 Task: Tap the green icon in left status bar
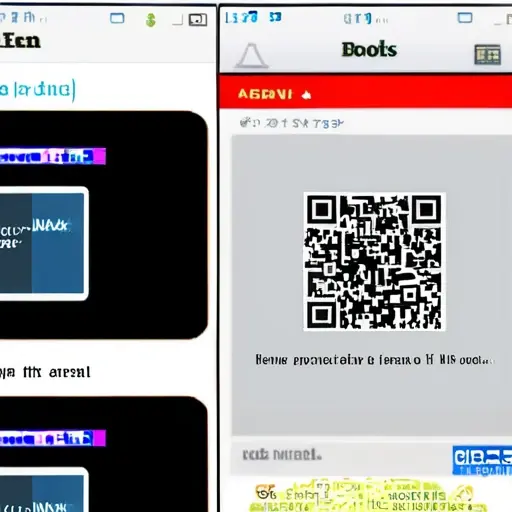click(151, 20)
